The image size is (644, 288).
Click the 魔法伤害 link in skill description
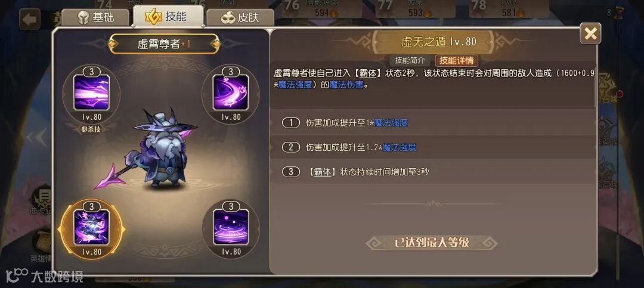(346, 85)
